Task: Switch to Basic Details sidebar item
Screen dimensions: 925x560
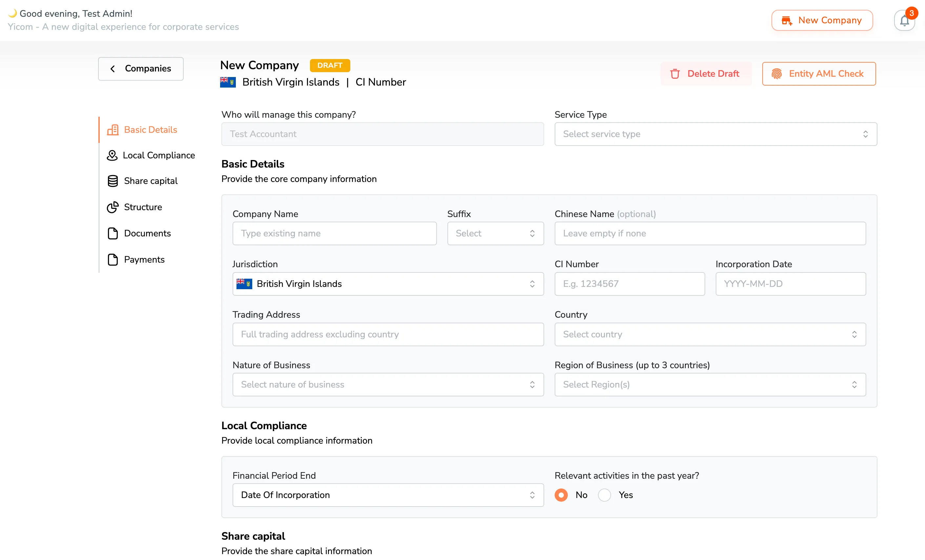Action: point(150,130)
